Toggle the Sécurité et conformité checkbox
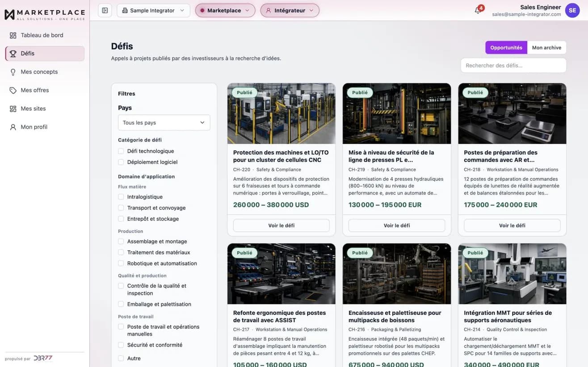Screen dimensions: 588x367 [x=121, y=345]
